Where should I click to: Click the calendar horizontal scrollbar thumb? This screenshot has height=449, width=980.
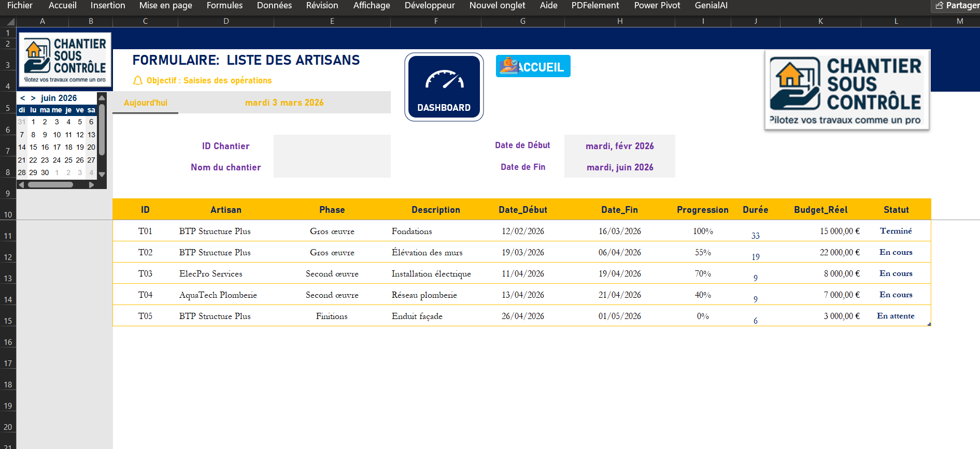point(51,184)
